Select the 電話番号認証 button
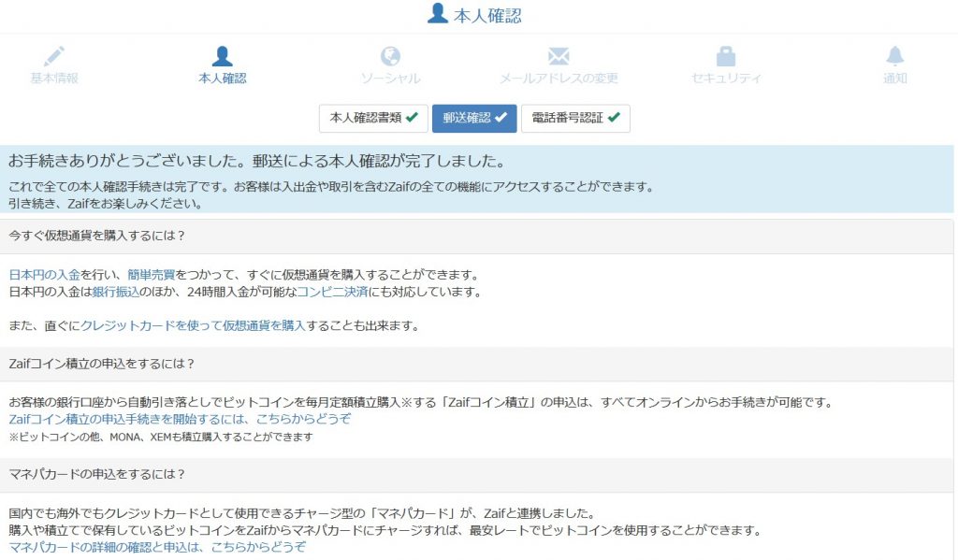This screenshot has width=958, height=560. 575,118
